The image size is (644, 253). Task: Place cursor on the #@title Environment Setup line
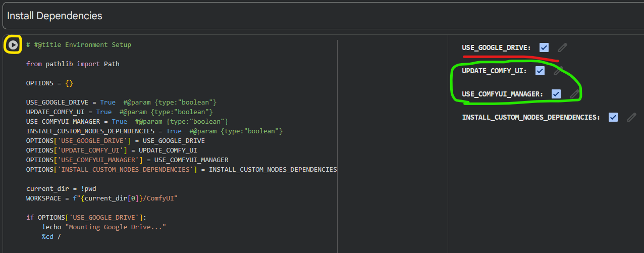coord(79,45)
